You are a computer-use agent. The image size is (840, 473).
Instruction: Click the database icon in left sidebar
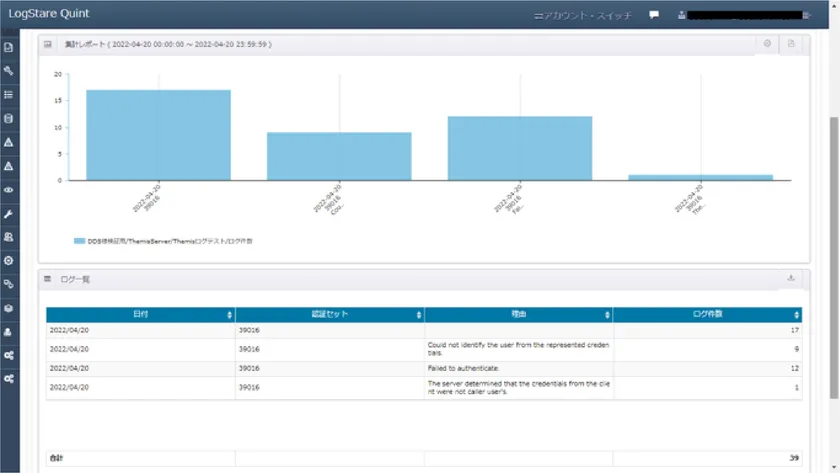9,119
